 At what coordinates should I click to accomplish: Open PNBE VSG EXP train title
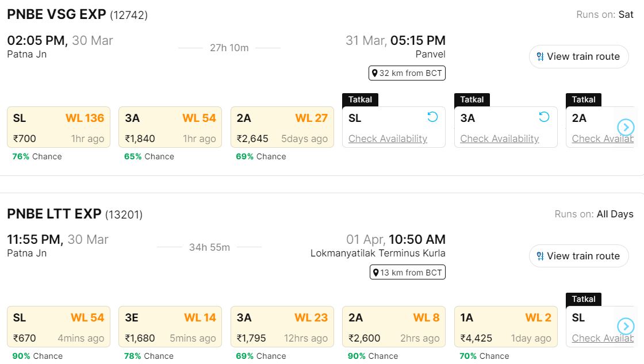(x=56, y=15)
